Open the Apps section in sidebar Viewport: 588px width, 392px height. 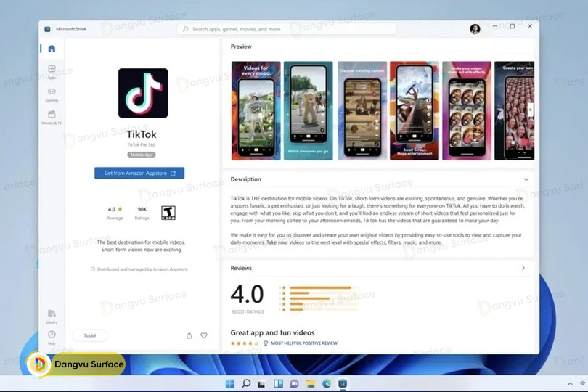click(x=52, y=71)
